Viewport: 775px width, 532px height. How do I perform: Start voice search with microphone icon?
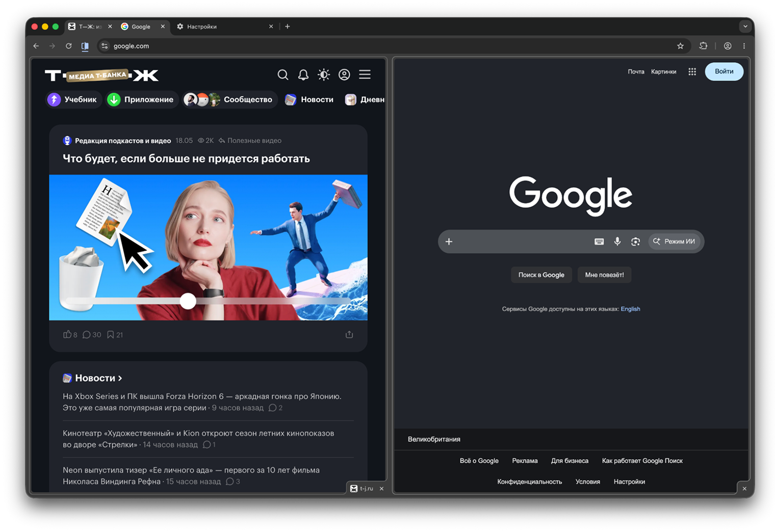pyautogui.click(x=617, y=242)
